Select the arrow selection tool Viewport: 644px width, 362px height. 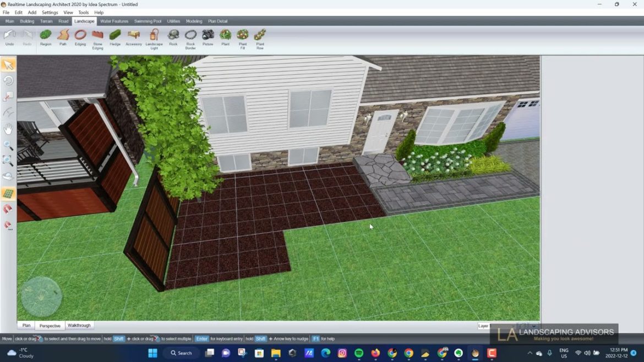point(8,64)
